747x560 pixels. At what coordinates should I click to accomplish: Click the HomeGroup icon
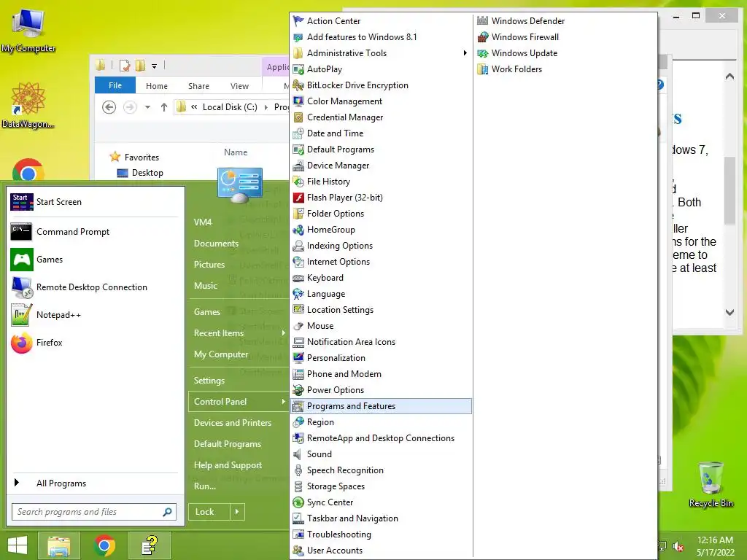click(298, 230)
